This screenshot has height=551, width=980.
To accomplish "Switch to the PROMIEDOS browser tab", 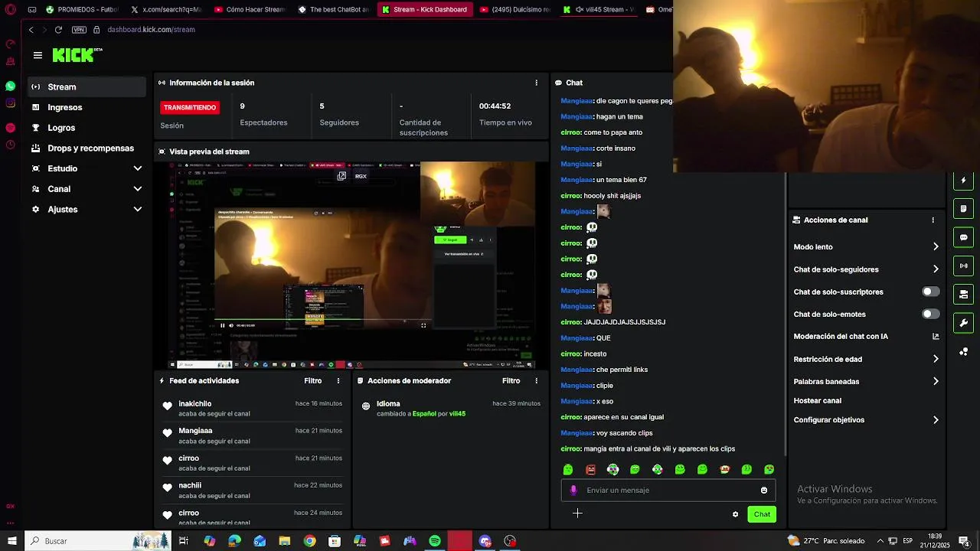I will (x=82, y=10).
